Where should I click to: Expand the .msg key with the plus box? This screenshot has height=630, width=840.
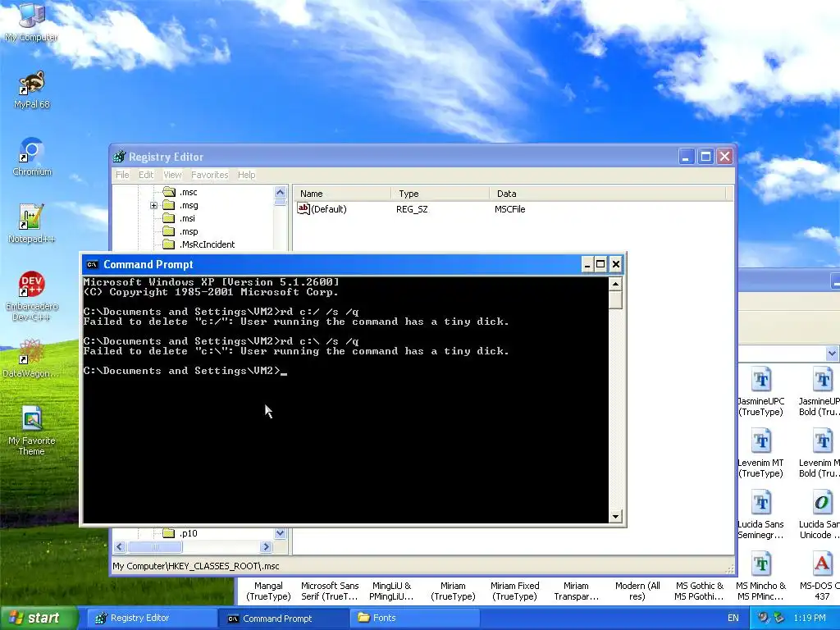(153, 205)
